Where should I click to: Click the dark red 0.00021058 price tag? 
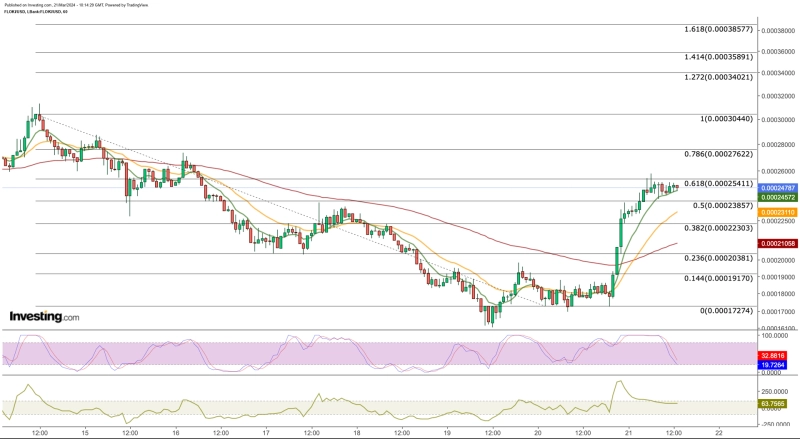point(777,244)
